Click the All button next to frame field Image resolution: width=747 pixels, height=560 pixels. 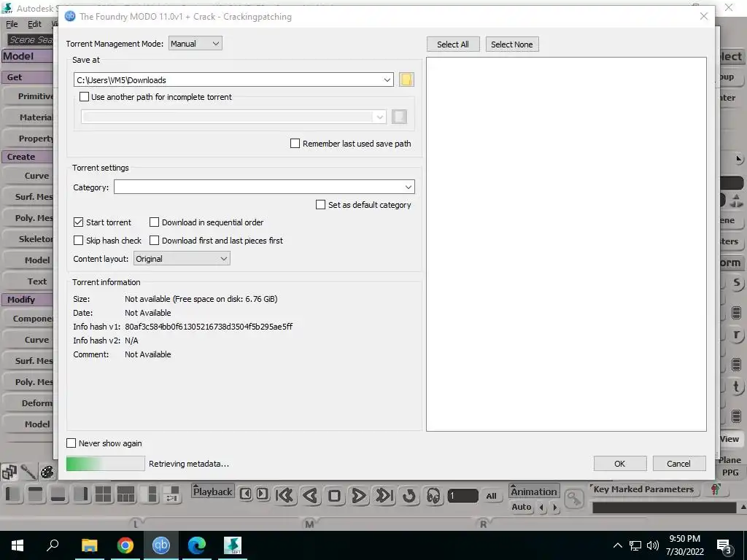click(491, 496)
